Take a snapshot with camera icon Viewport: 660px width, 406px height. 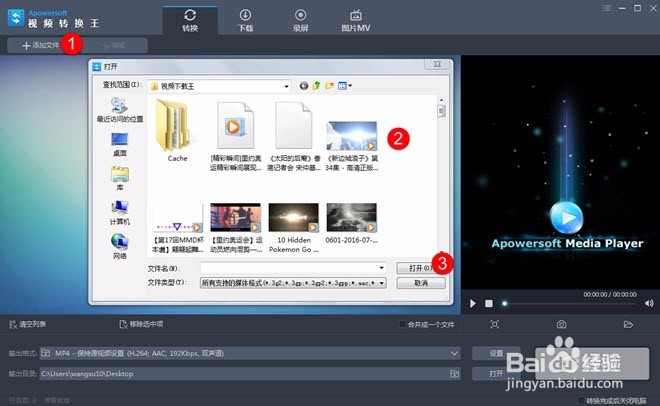[561, 324]
